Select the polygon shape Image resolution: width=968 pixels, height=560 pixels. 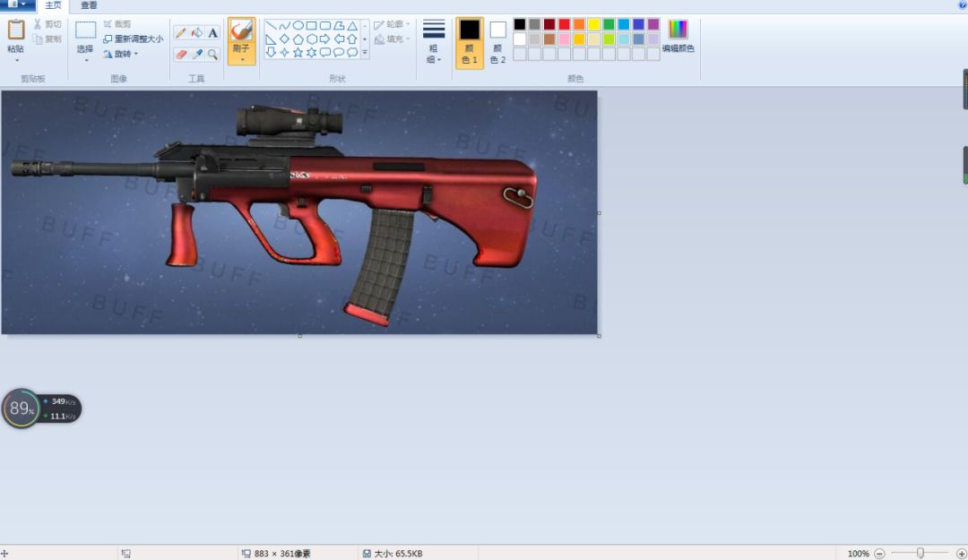[338, 26]
